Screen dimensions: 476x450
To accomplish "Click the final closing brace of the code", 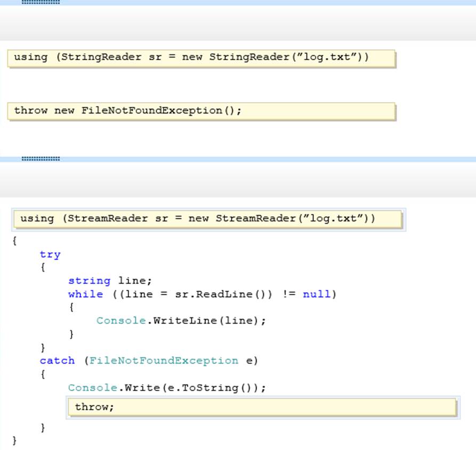I will (14, 440).
